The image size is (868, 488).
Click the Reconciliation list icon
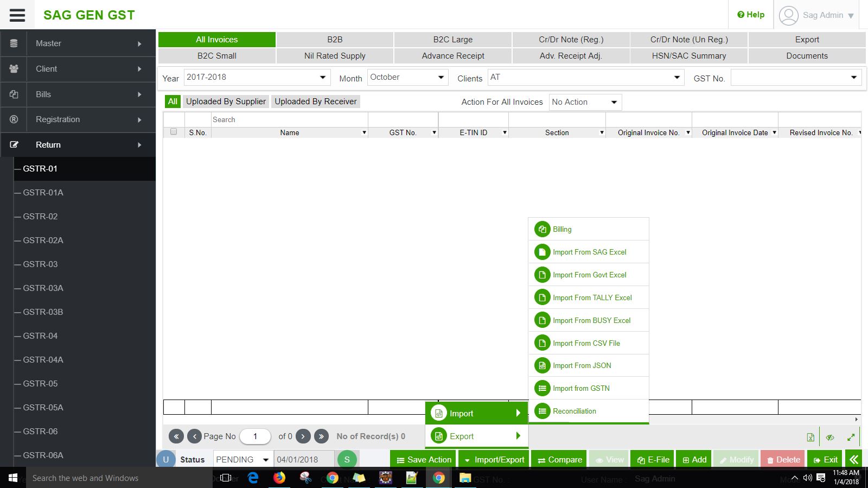tap(542, 411)
